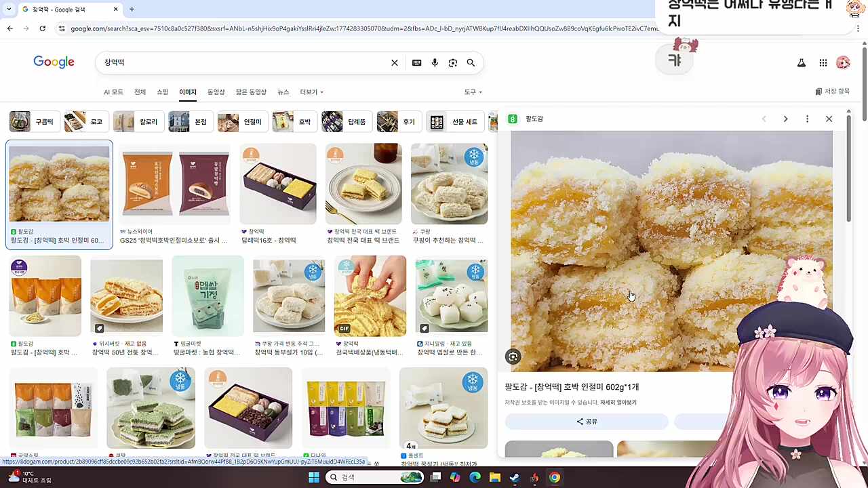Screen dimensions: 868x488
Task: Open the 뉴스 results tab
Action: (283, 92)
